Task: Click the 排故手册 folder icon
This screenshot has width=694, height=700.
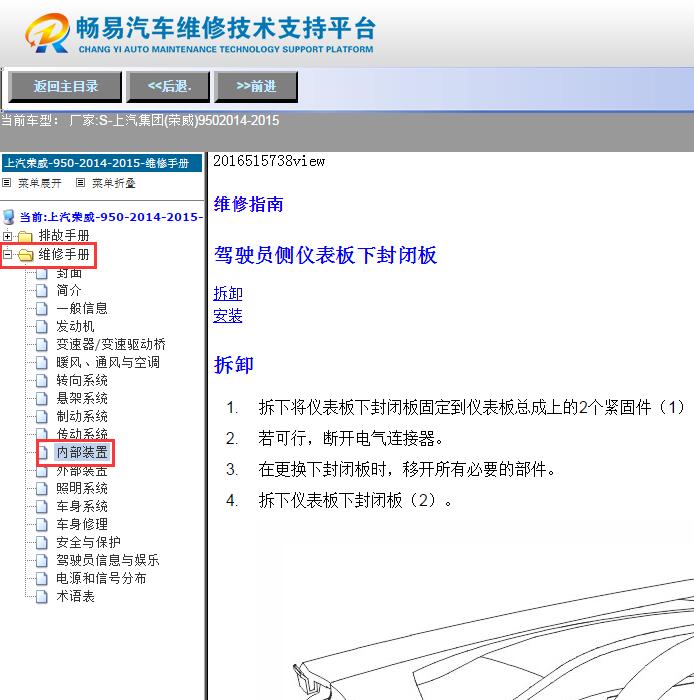Action: coord(25,236)
